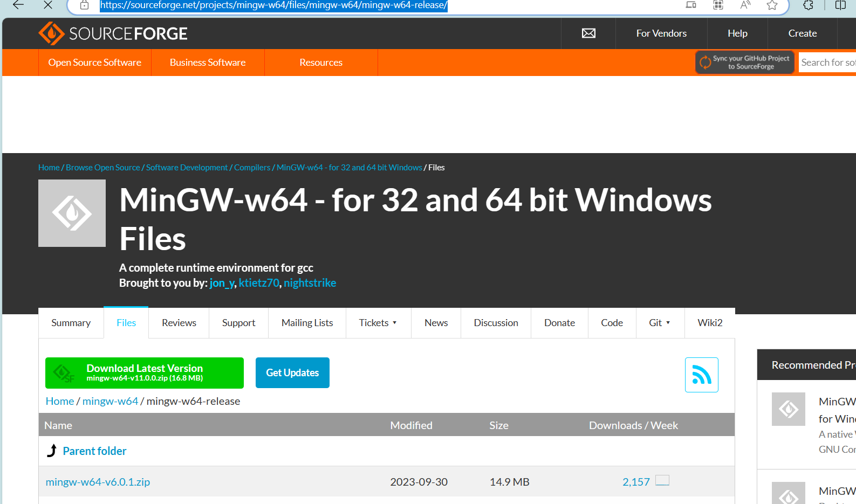Open the Help menu
The width and height of the screenshot is (856, 504).
click(x=737, y=33)
